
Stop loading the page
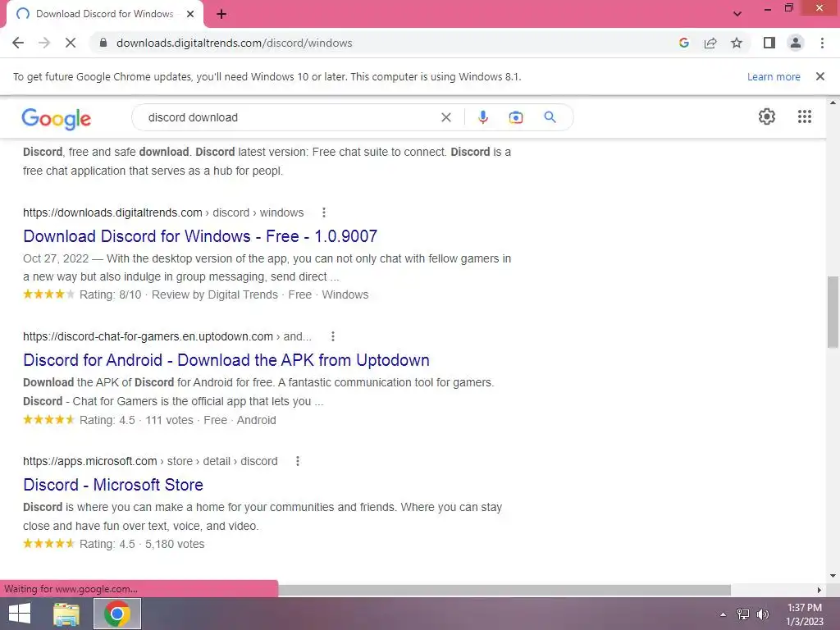[71, 43]
